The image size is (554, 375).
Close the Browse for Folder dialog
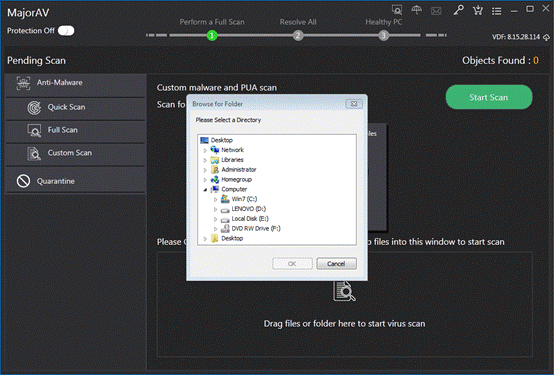click(x=354, y=104)
